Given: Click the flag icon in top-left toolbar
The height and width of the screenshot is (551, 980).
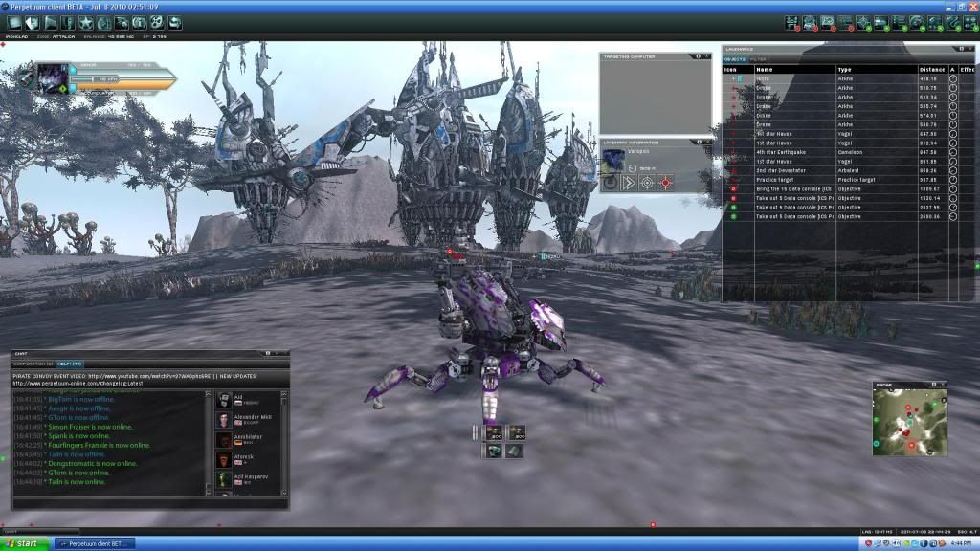Looking at the screenshot, I should (x=50, y=23).
